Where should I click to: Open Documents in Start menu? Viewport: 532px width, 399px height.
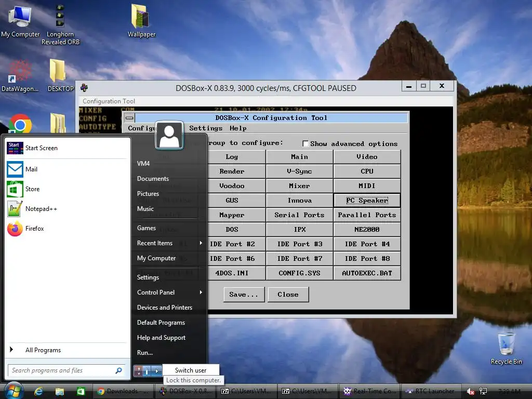pyautogui.click(x=153, y=179)
